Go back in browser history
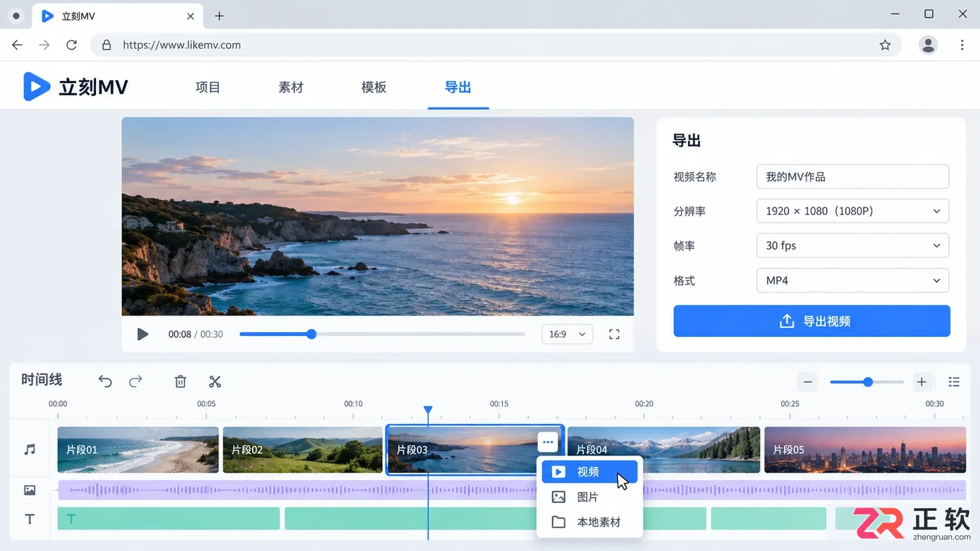980x551 pixels. pyautogui.click(x=18, y=45)
